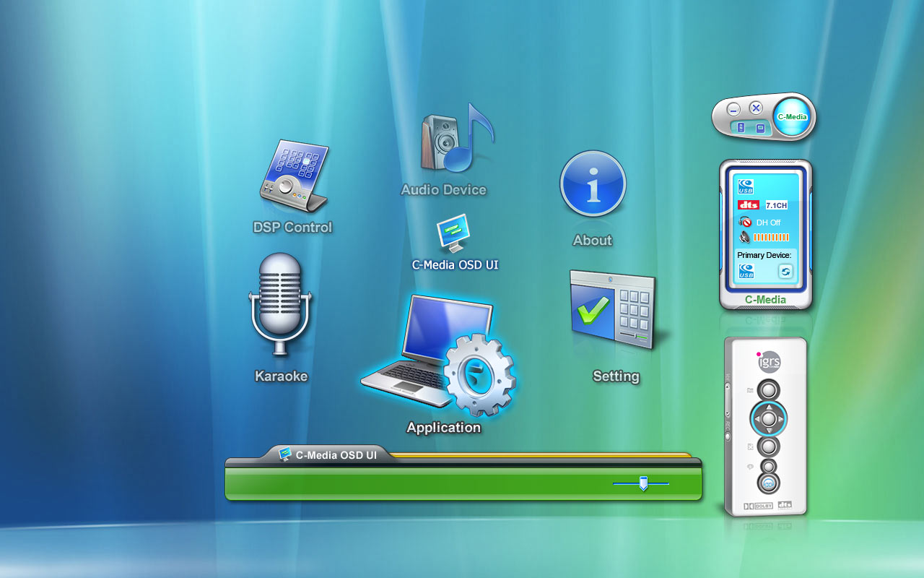The width and height of the screenshot is (924, 578).
Task: Open the Audio Device speaker-and-note icon
Action: click(x=458, y=137)
